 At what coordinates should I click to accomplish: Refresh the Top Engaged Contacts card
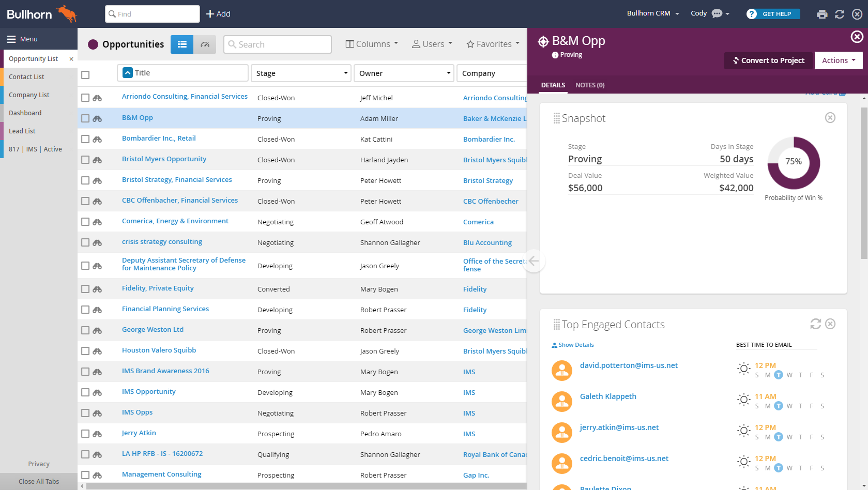(816, 324)
